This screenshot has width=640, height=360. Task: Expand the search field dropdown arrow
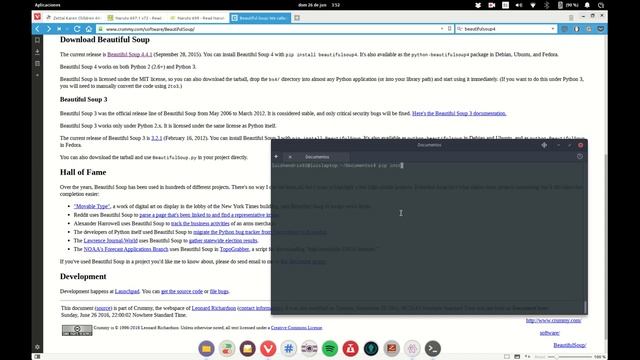coord(553,29)
